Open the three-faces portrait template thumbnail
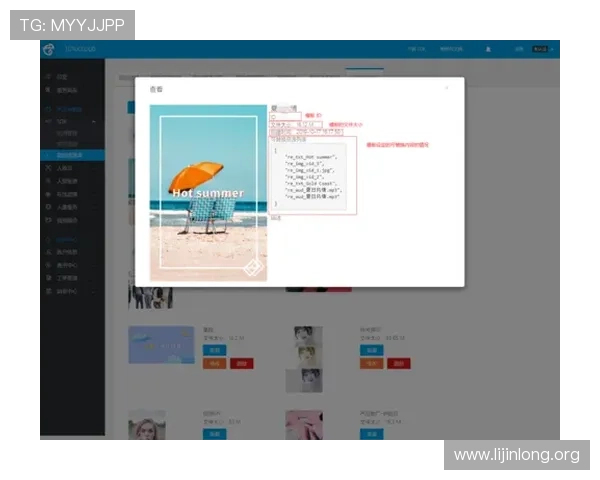 click(304, 359)
